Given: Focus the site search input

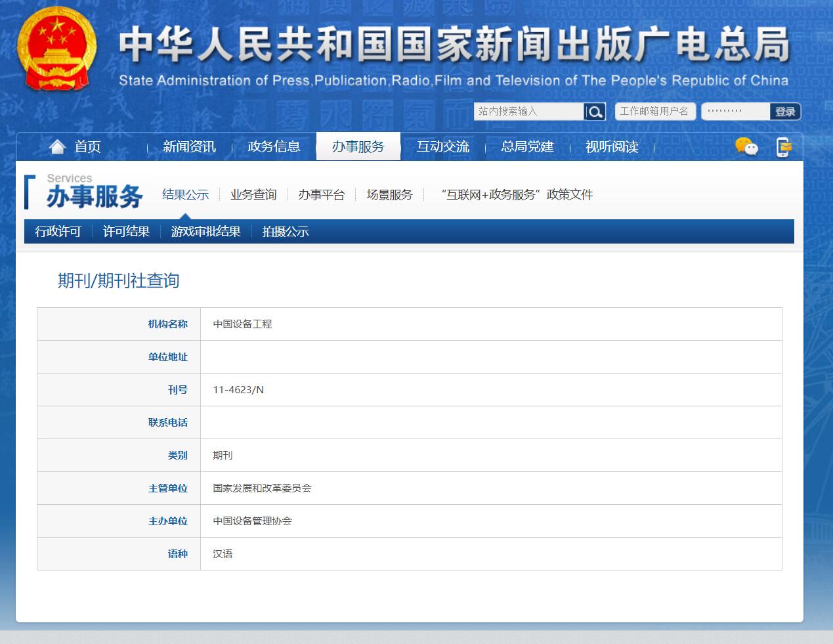Looking at the screenshot, I should coord(529,112).
